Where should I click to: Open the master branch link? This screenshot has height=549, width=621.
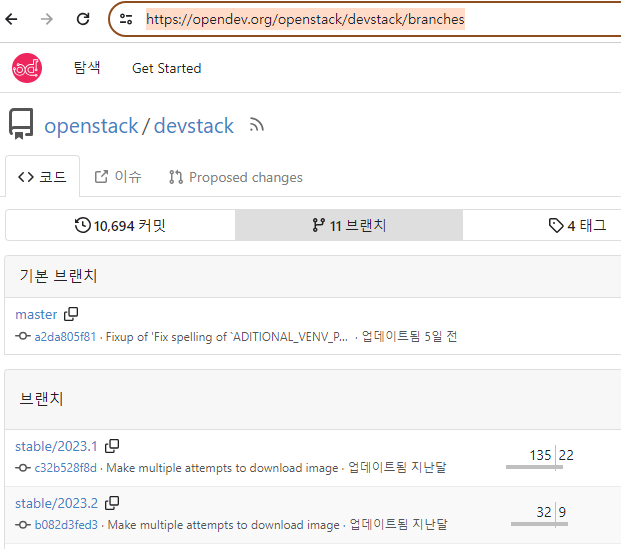(x=36, y=314)
